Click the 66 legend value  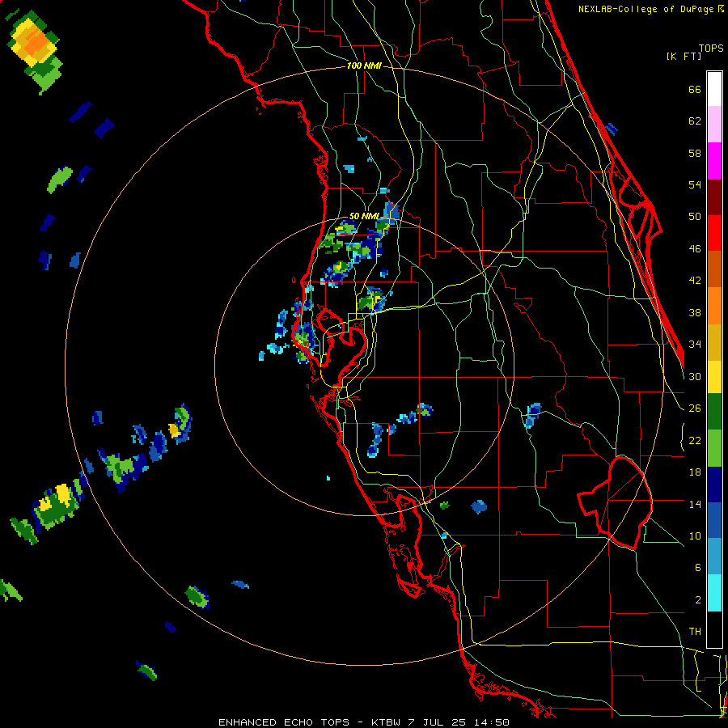point(695,90)
